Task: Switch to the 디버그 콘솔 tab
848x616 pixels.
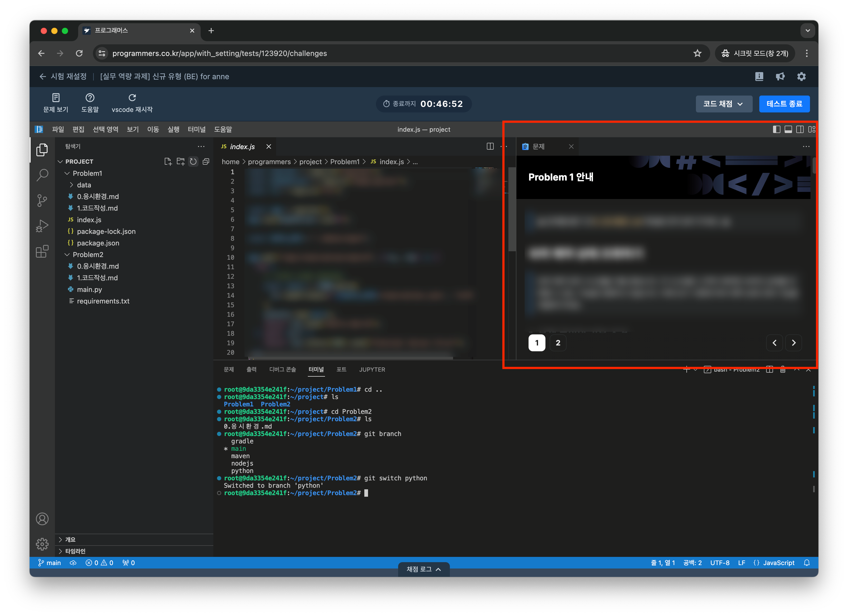Action: point(283,370)
